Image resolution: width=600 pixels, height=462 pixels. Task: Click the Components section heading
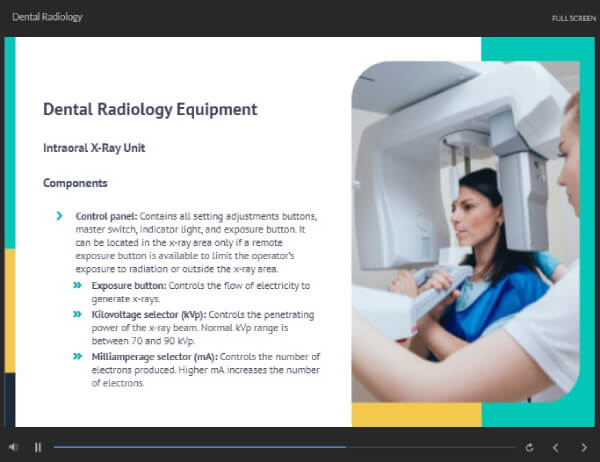click(x=75, y=183)
